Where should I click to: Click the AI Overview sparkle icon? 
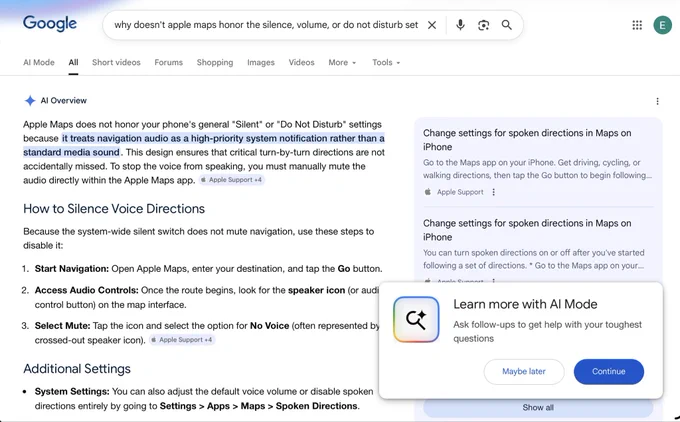(x=30, y=101)
